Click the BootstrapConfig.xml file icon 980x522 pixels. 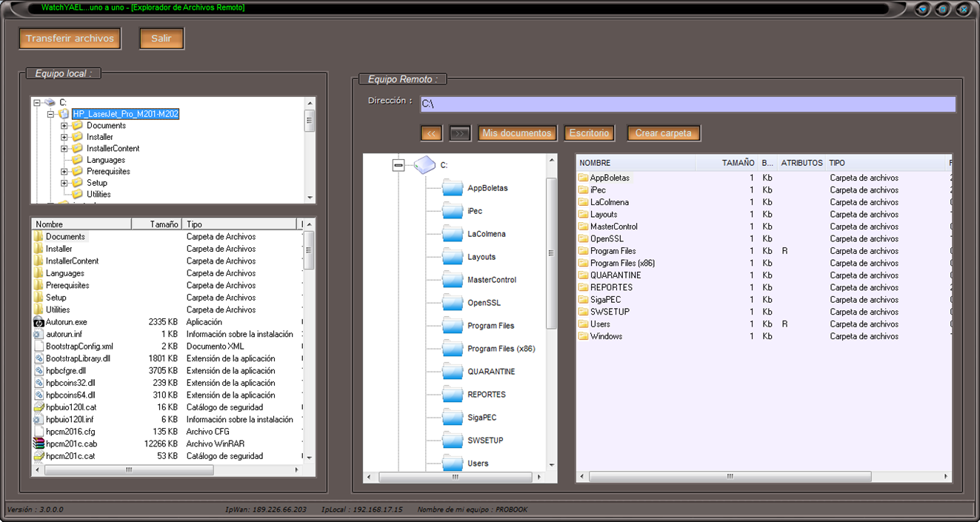point(39,347)
